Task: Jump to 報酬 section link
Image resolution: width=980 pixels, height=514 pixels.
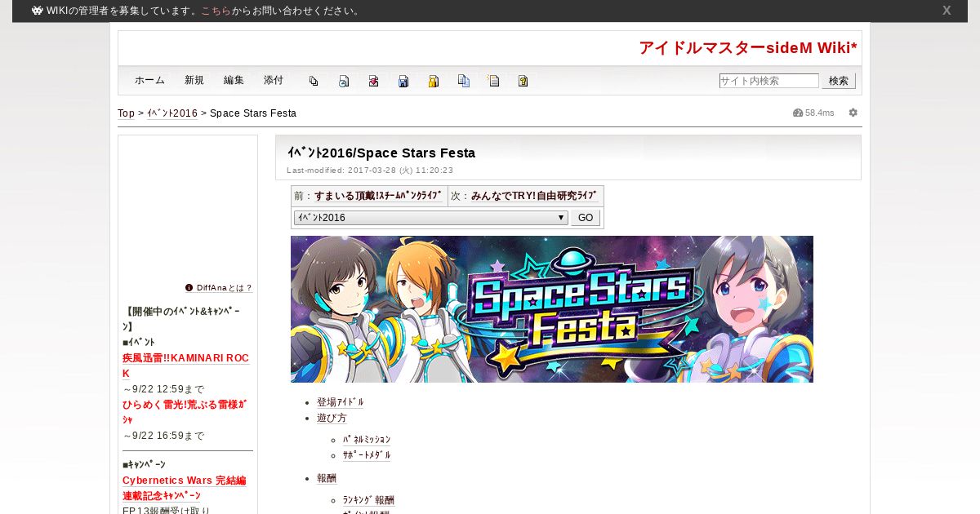Action: 327,478
